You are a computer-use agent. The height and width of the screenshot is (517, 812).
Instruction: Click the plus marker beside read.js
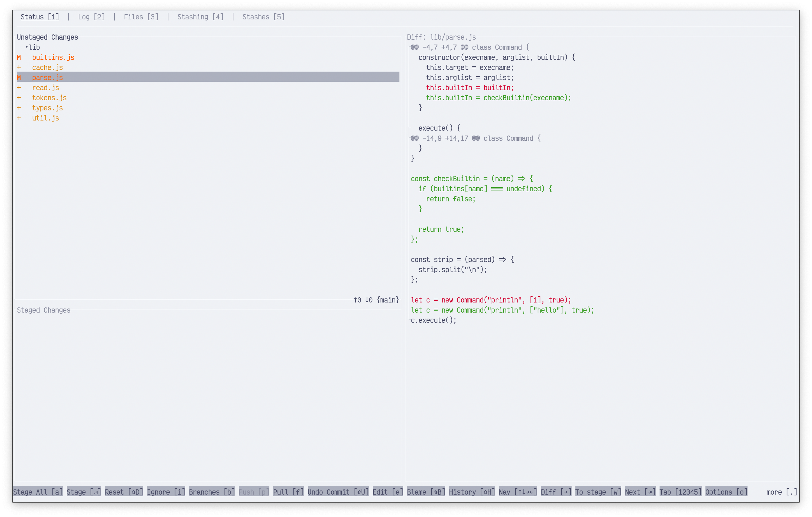click(x=19, y=88)
